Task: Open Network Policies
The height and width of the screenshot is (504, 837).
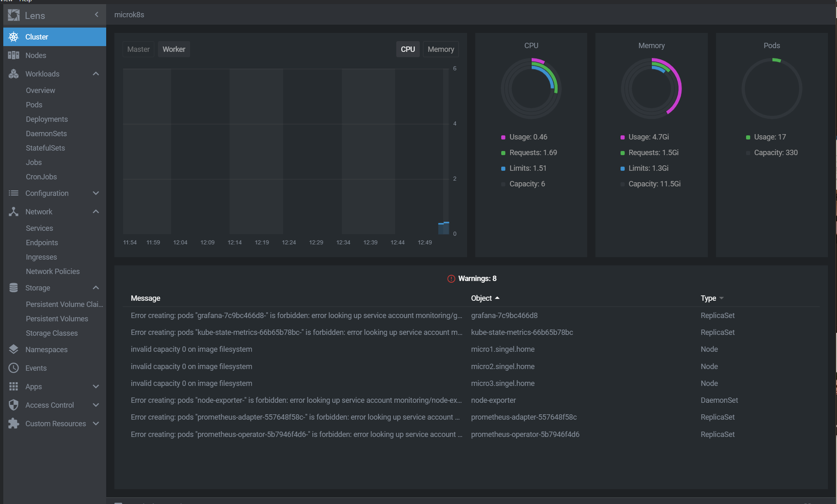Action: coord(53,271)
